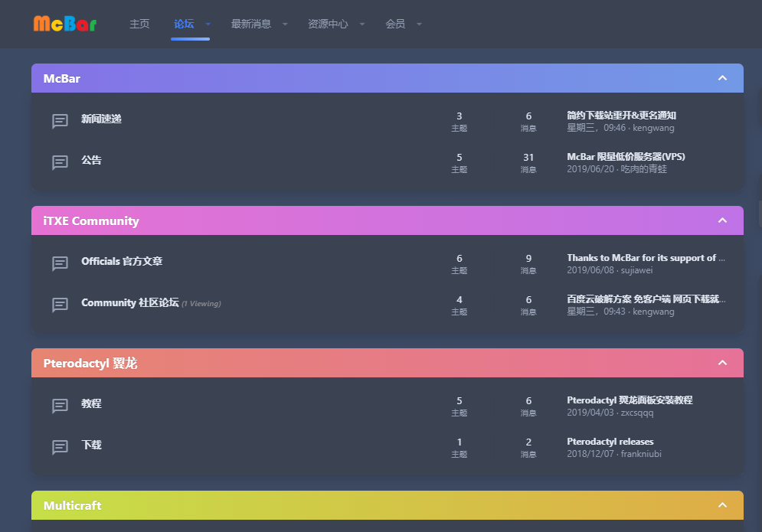Open the Officials 官方文章 forum

click(x=122, y=261)
